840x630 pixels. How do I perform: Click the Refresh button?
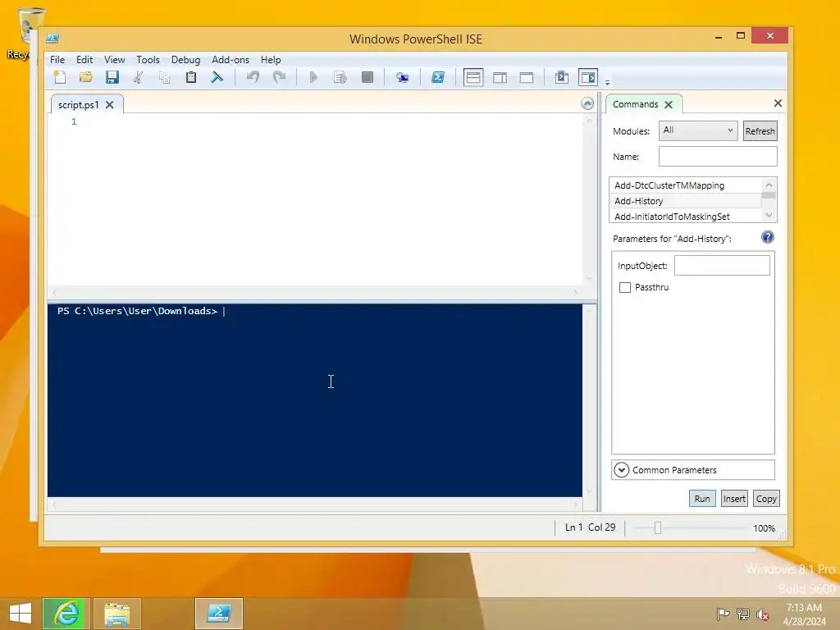760,131
